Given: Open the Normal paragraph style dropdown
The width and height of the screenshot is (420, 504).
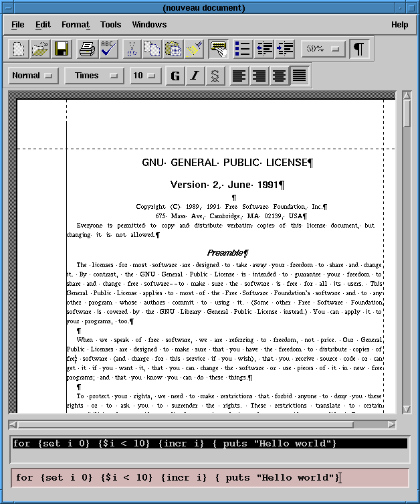Looking at the screenshot, I should (32, 76).
